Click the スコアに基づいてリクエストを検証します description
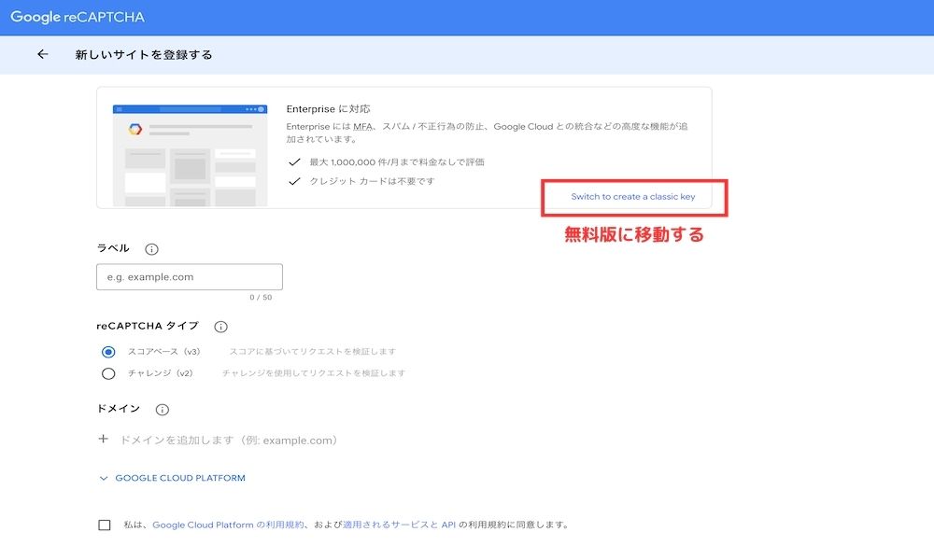The height and width of the screenshot is (560, 934). (x=313, y=352)
